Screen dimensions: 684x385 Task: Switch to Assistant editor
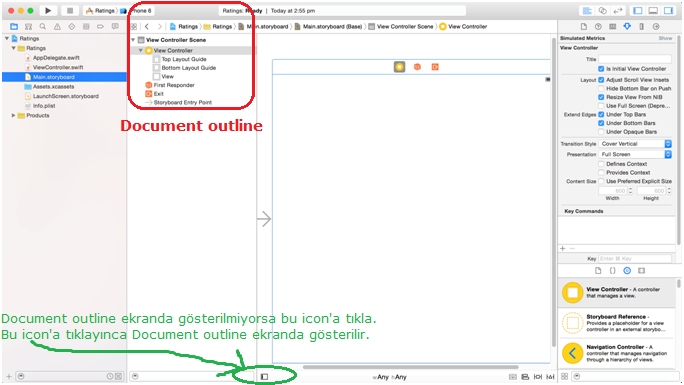[x=603, y=10]
